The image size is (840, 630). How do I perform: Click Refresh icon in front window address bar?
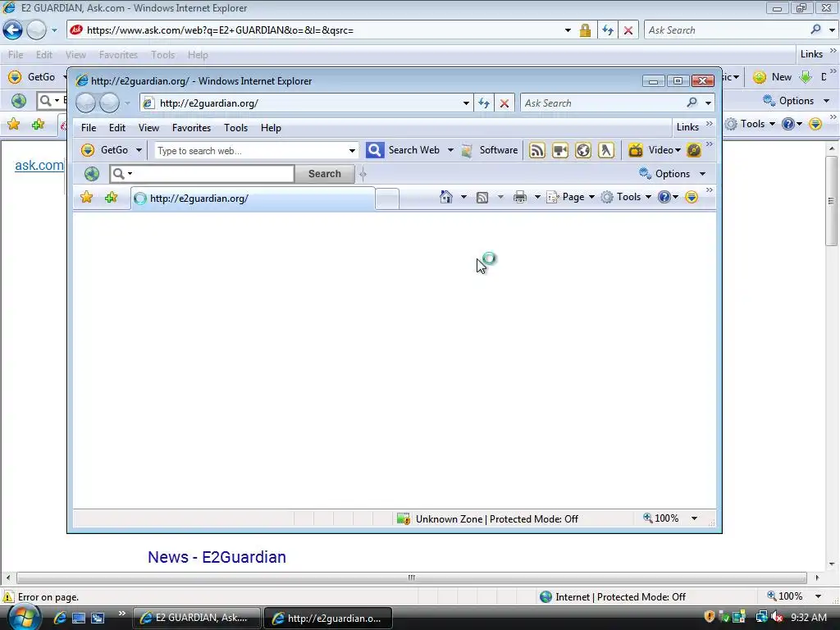click(484, 103)
